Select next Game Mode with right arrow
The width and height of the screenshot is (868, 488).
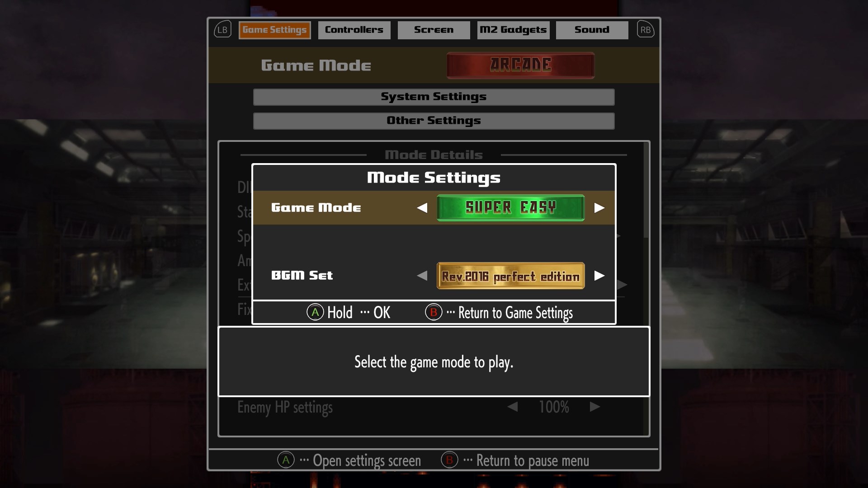(x=599, y=208)
